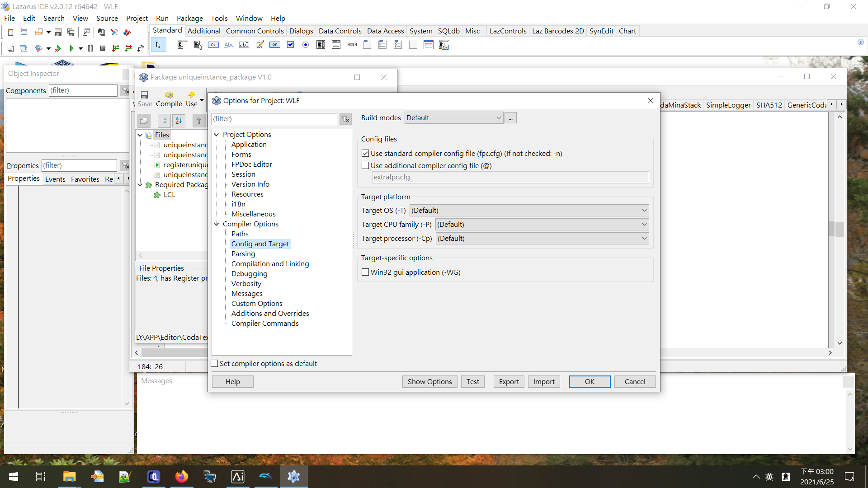Viewport: 868px width, 488px height.
Task: Click the filter field in Project Options
Action: click(274, 119)
